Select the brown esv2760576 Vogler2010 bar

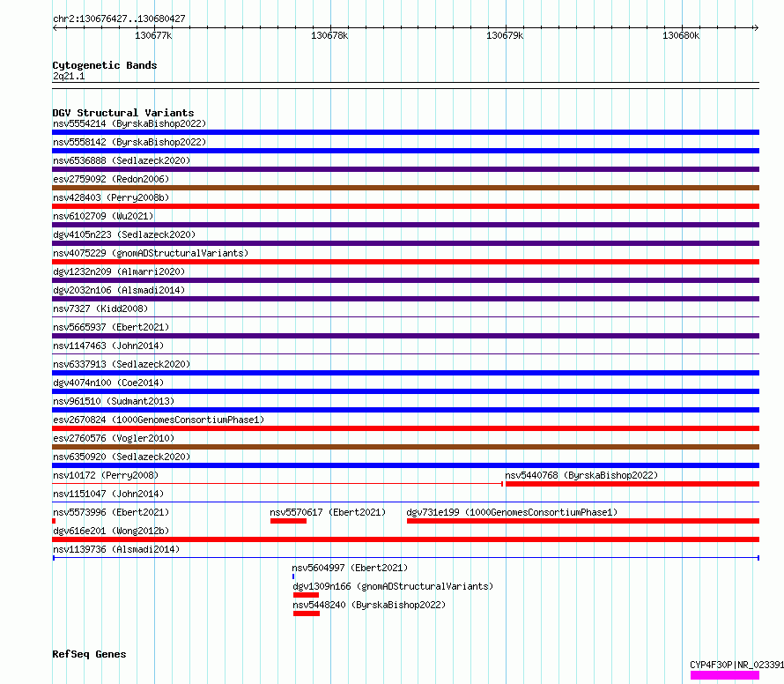coord(405,447)
